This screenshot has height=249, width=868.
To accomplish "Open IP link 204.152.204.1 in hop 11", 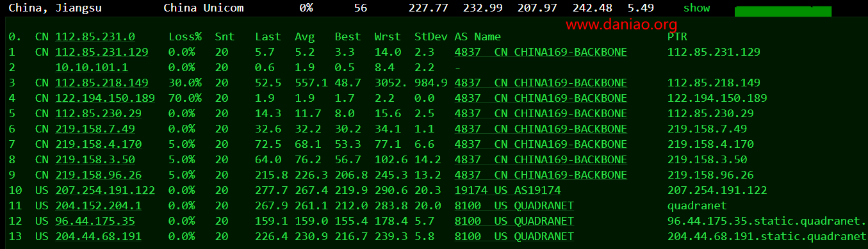I will coord(99,205).
